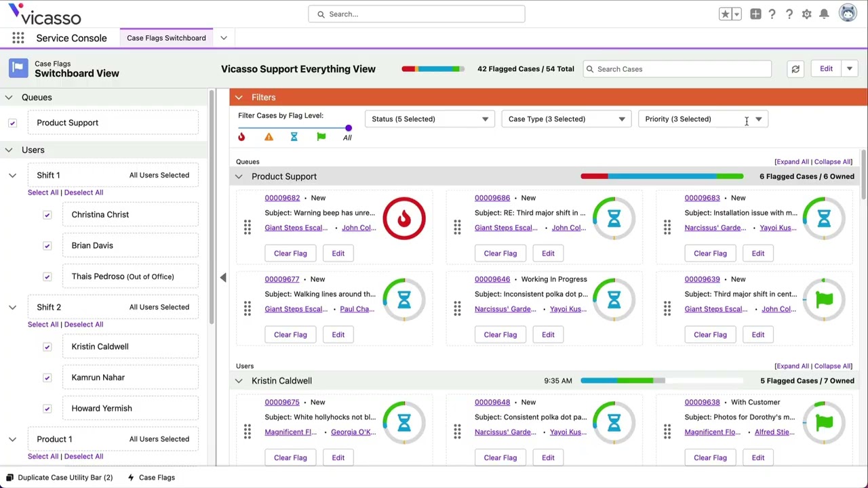Open the App Launcher grid icon

coord(18,38)
